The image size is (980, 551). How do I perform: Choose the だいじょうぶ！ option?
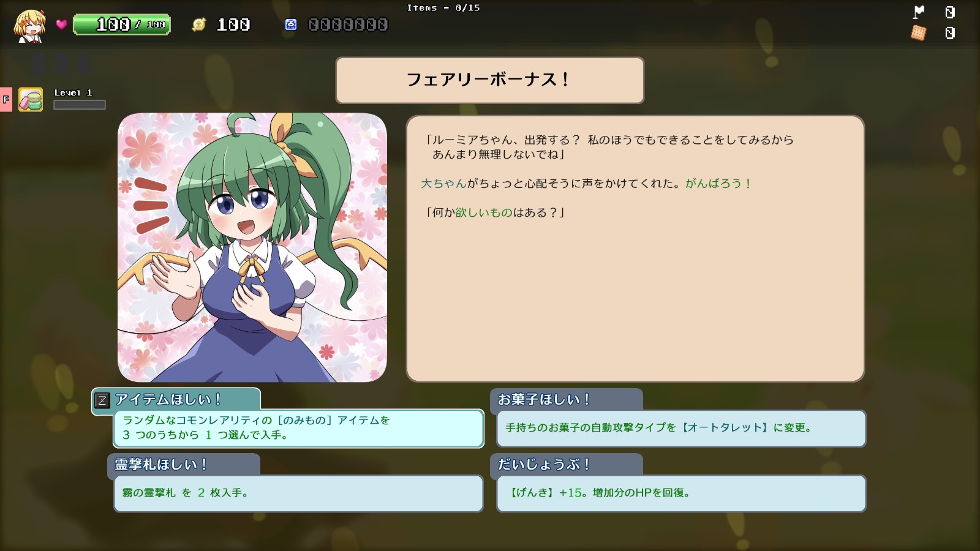click(678, 483)
